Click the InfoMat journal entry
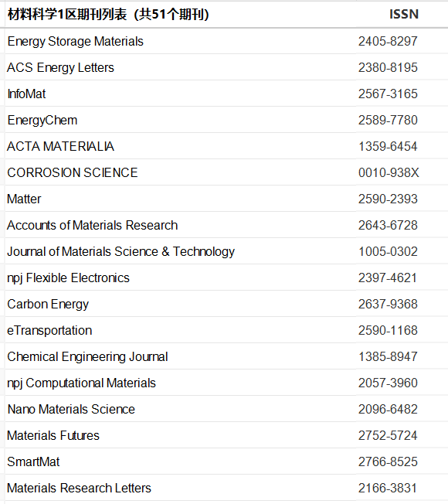This screenshot has width=448, height=504. tap(26, 94)
